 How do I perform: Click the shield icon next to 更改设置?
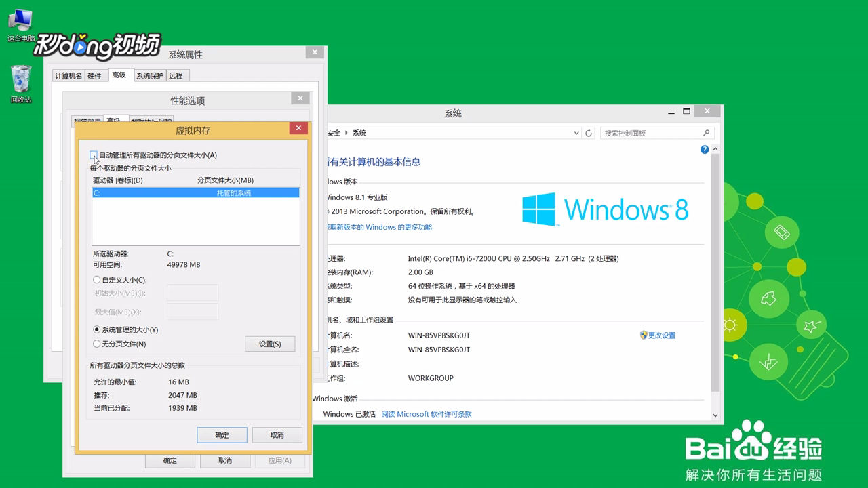644,335
